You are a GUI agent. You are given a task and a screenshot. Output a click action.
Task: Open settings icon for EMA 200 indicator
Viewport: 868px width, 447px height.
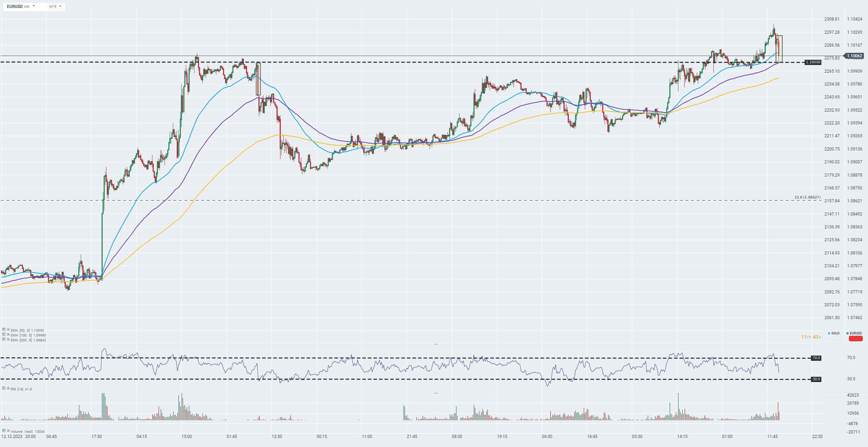tap(4, 339)
